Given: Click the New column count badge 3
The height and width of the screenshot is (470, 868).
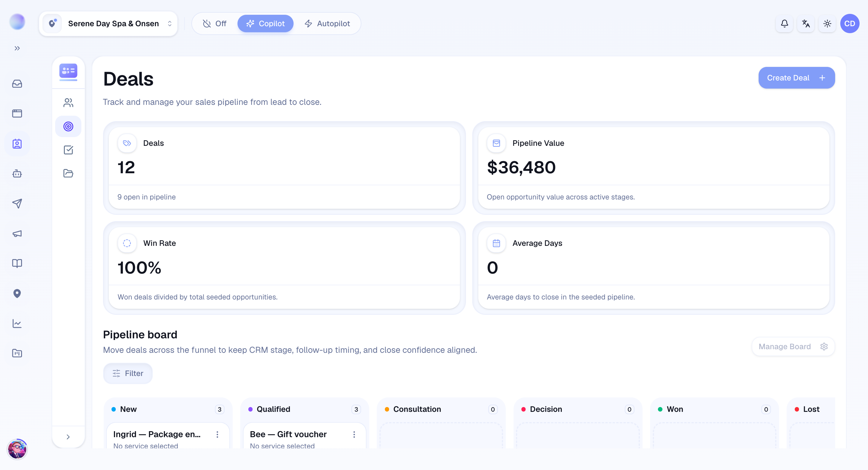Looking at the screenshot, I should point(220,409).
